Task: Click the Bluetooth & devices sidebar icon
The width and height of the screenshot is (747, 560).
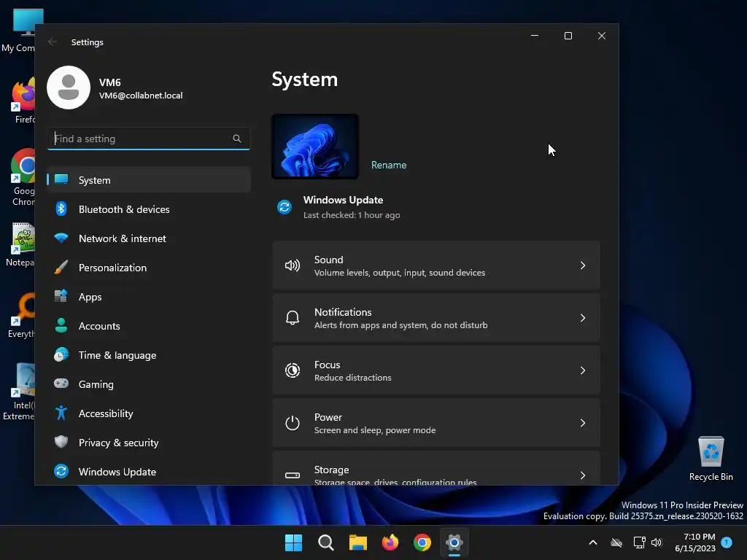Action: 61,209
